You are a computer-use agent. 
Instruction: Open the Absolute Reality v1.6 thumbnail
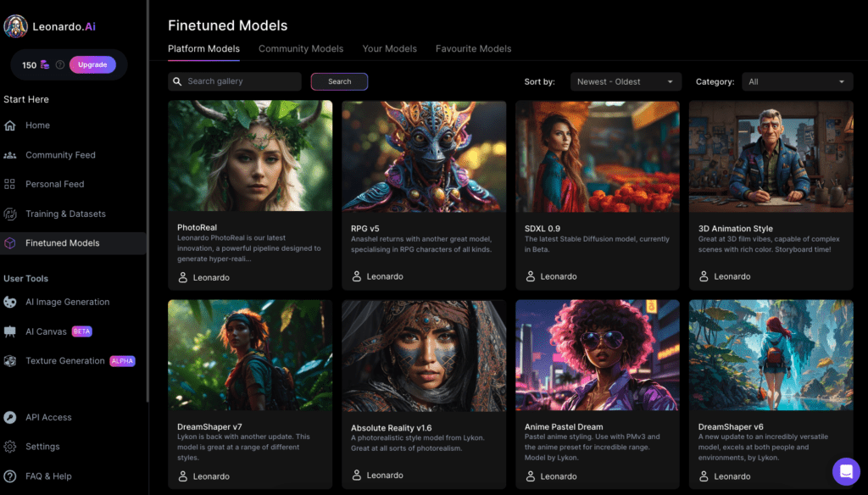point(424,356)
